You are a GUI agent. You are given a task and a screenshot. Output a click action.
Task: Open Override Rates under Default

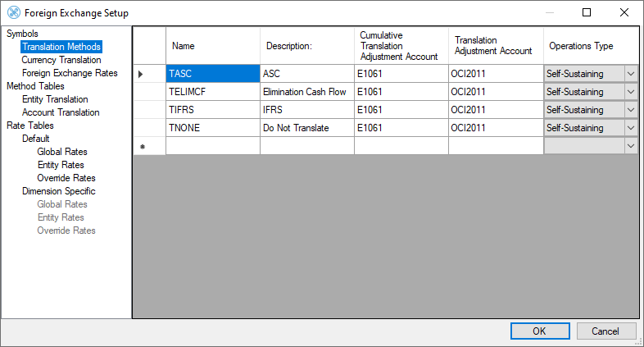66,178
